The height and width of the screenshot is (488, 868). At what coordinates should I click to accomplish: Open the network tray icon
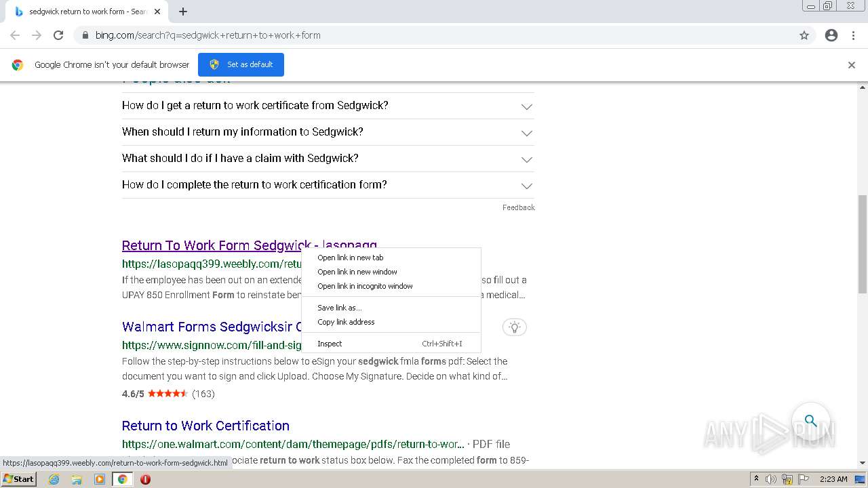pos(787,479)
